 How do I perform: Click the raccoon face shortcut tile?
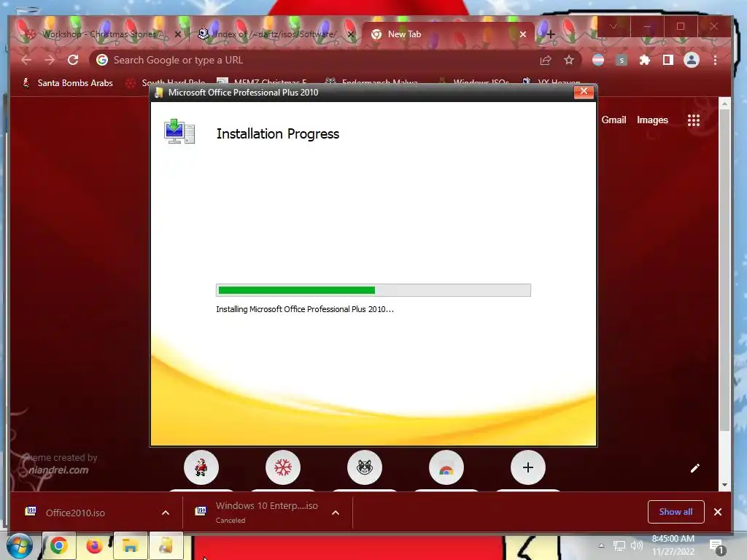coord(365,467)
